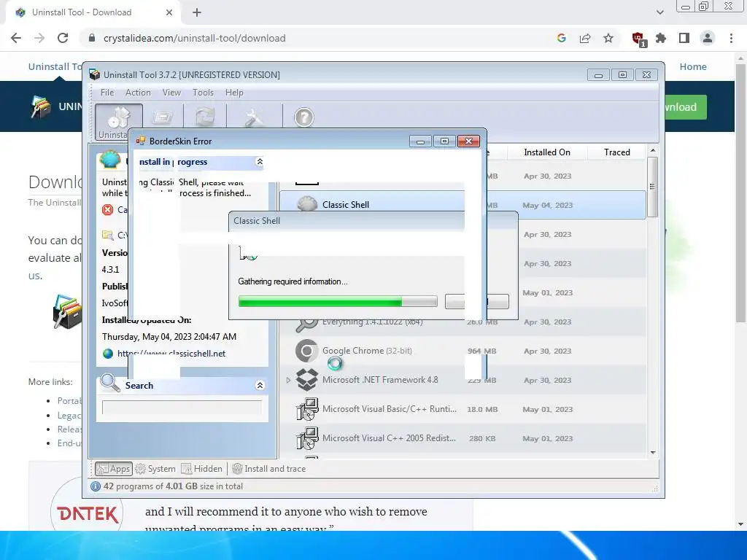Click the help question mark toolbar icon
The width and height of the screenshot is (747, 560).
click(x=304, y=117)
